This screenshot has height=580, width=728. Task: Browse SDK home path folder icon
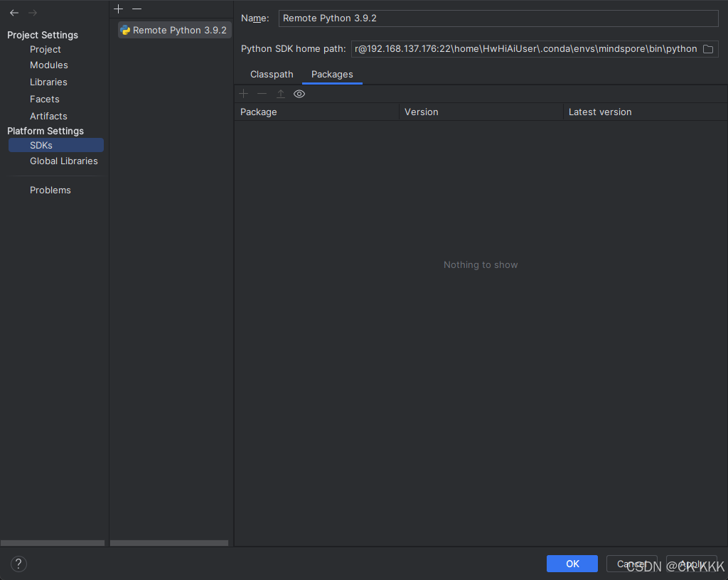pos(708,49)
